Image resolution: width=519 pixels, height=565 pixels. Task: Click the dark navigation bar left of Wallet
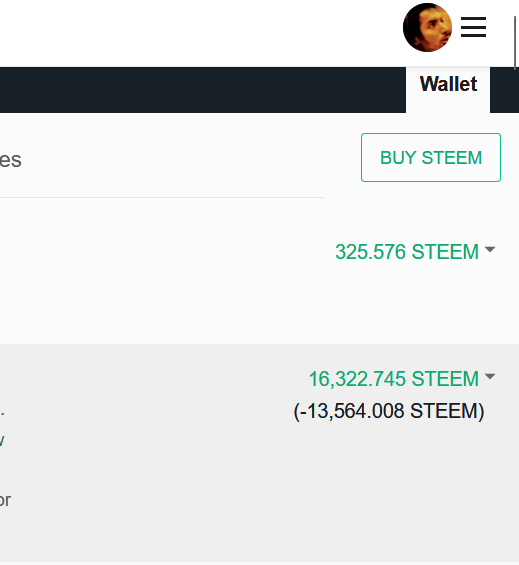(x=203, y=90)
